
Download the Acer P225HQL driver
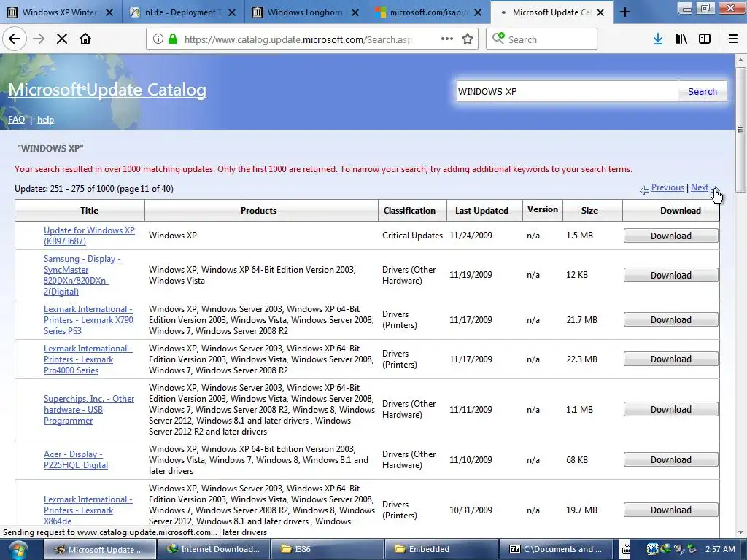tap(671, 460)
